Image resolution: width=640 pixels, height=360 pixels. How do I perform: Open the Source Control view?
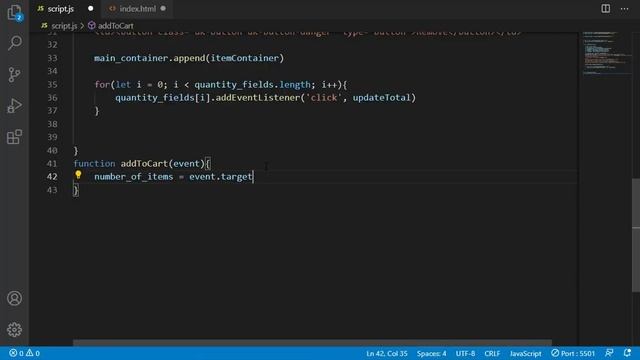tap(14, 74)
